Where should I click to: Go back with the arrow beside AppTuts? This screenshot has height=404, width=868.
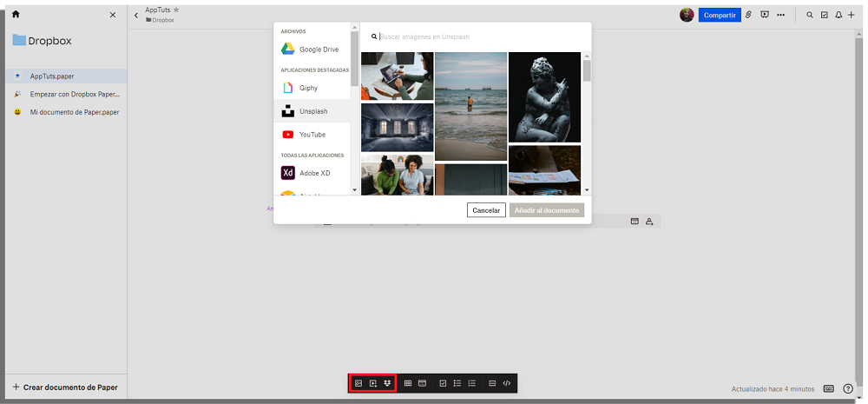point(136,15)
